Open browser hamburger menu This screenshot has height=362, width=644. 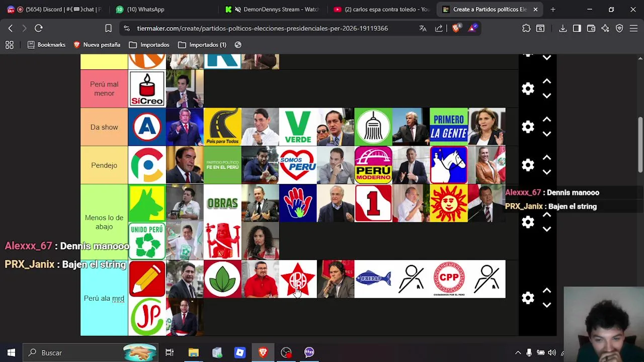[x=633, y=28]
